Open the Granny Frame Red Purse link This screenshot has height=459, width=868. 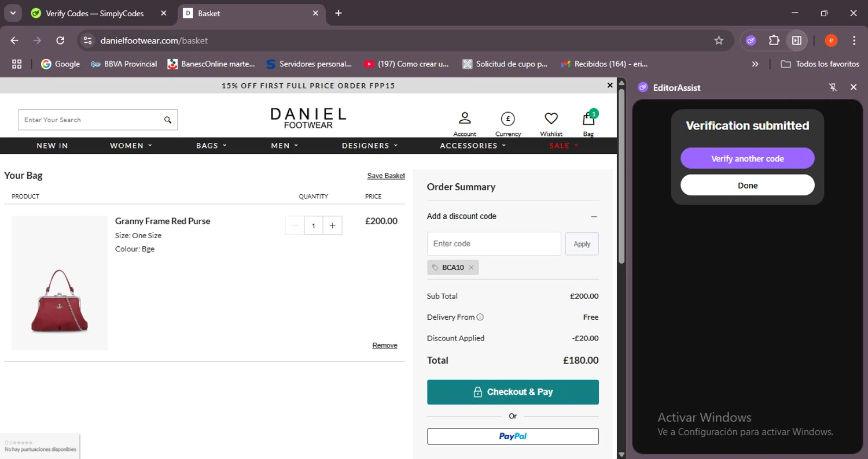coord(163,221)
